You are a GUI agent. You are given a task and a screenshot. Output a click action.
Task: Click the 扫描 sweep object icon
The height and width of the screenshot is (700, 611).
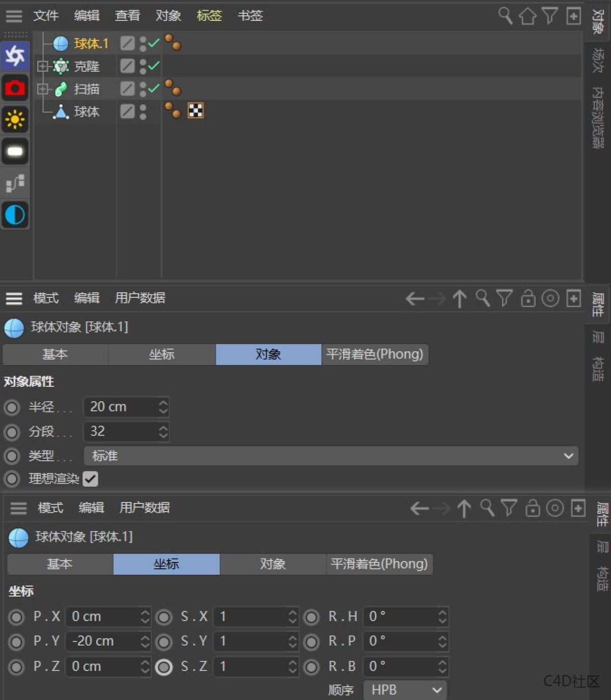point(61,89)
